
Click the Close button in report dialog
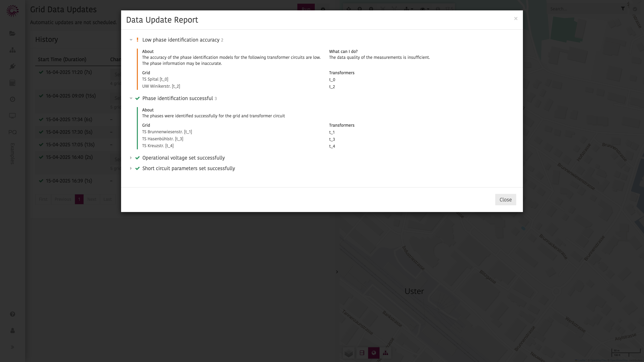(505, 200)
